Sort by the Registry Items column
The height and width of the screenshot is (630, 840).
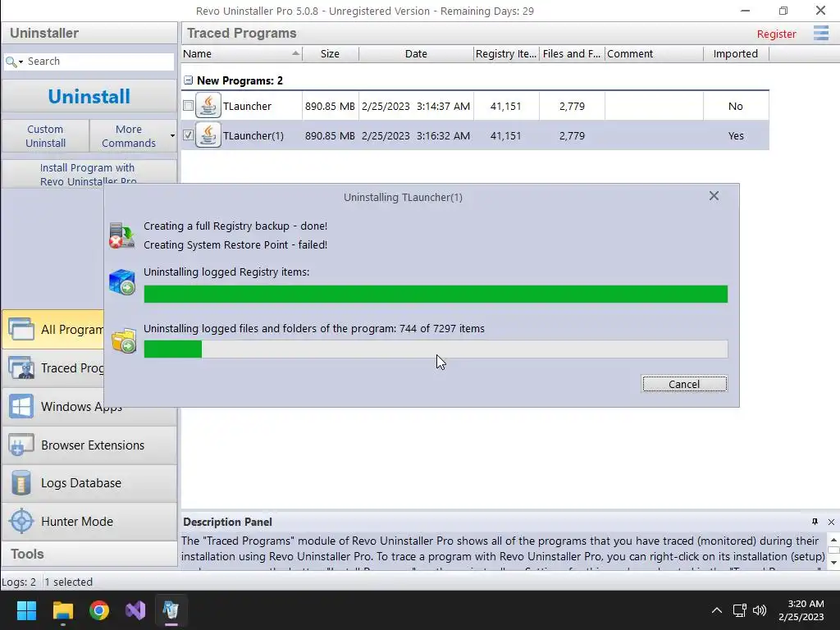506,53
